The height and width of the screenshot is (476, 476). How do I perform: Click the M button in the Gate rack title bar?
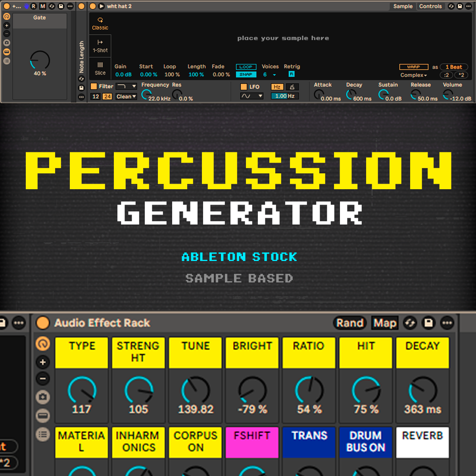tap(43, 6)
